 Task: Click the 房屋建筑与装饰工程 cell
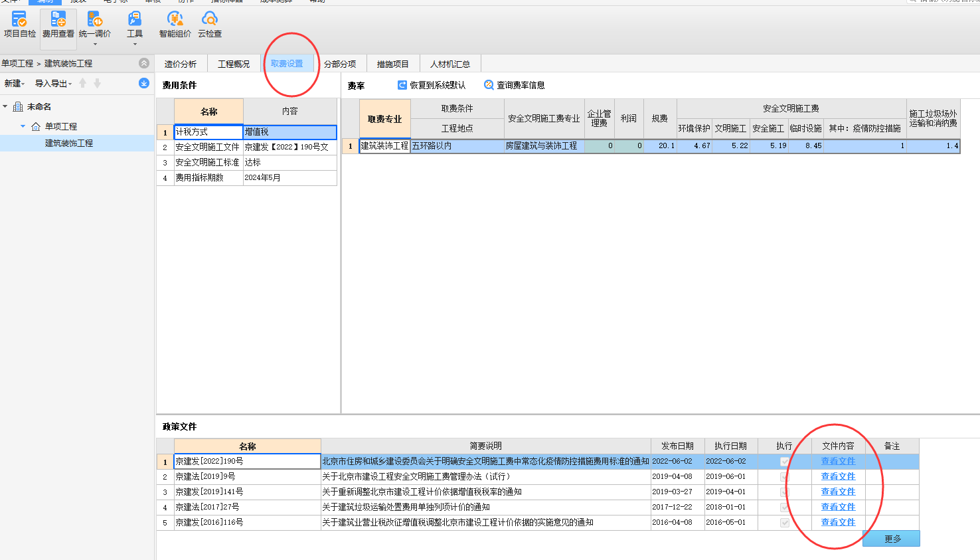[544, 146]
